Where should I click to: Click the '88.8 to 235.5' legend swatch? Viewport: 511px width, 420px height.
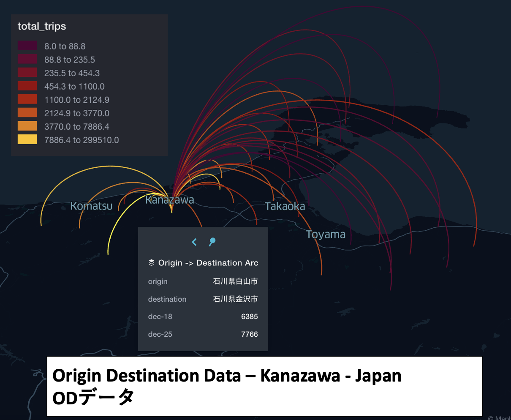coord(27,60)
